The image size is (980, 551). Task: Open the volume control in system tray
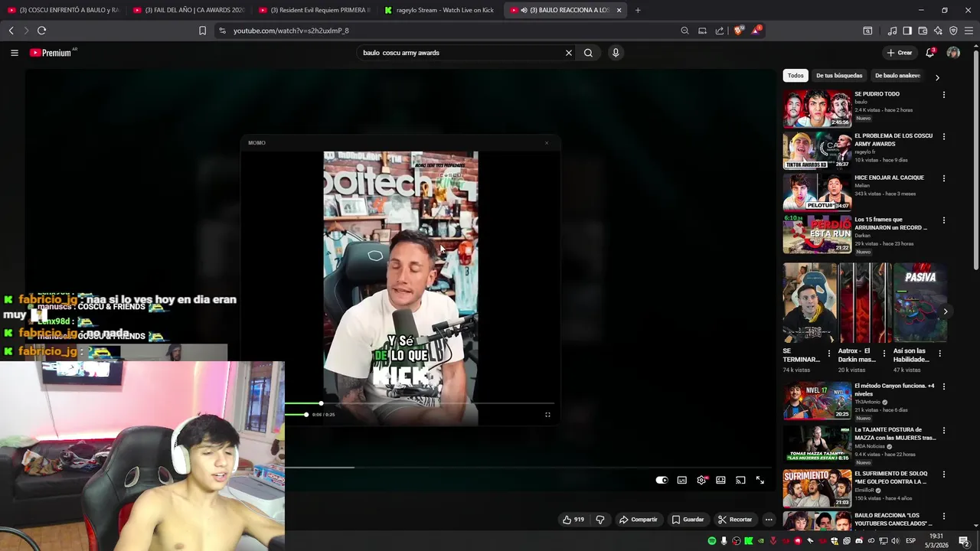click(x=895, y=541)
